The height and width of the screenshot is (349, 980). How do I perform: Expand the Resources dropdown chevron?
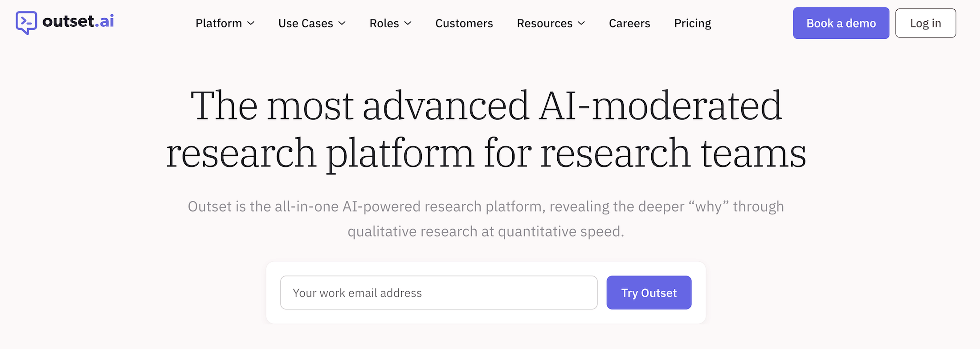(x=582, y=24)
